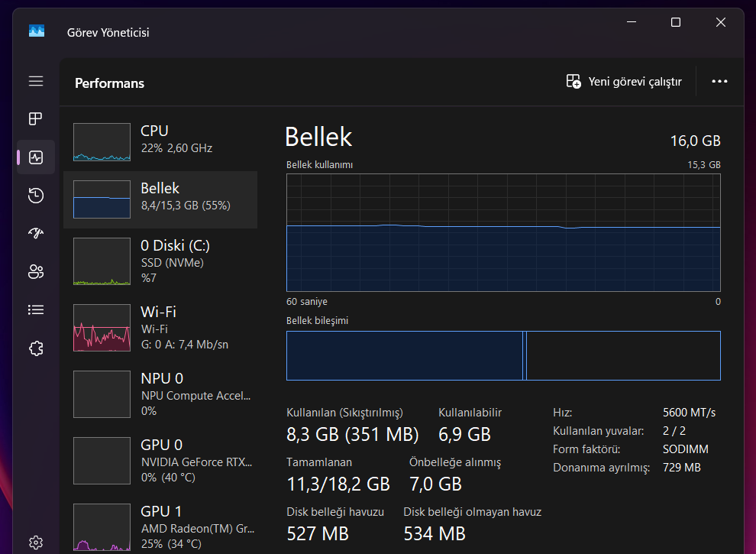Viewport: 756px width, 554px height.
Task: Click the '7,0 GB' cached value
Action: pyautogui.click(x=435, y=484)
